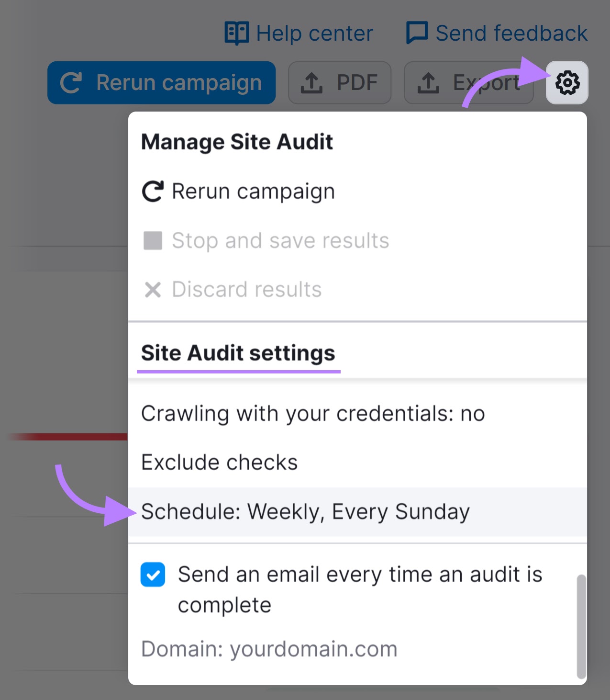Click circular arrow icon in Manage Site Audit menu

pos(153,192)
